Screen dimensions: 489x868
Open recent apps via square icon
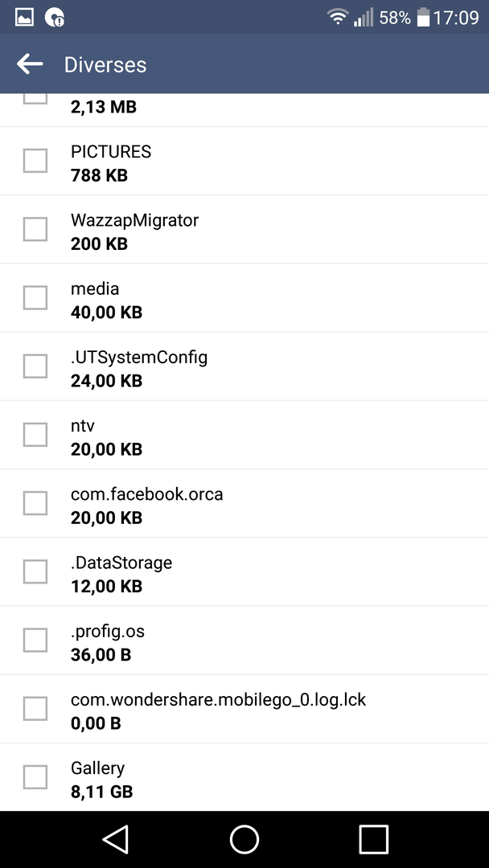tap(373, 839)
